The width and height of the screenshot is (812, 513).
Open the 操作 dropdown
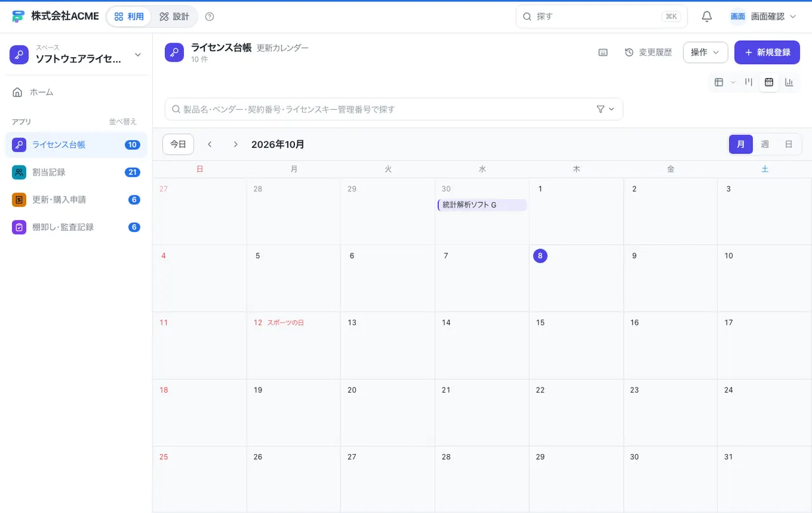[x=705, y=53]
